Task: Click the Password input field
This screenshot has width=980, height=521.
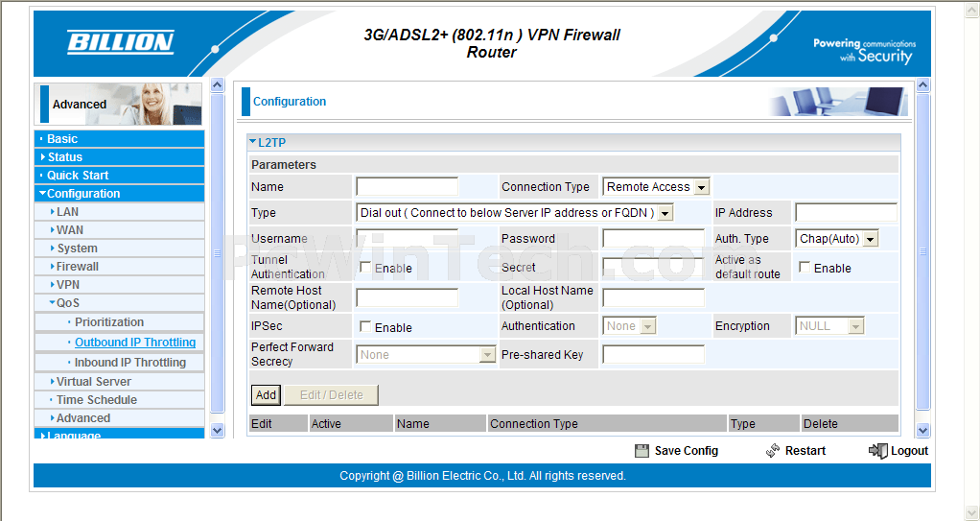Action: [x=653, y=238]
